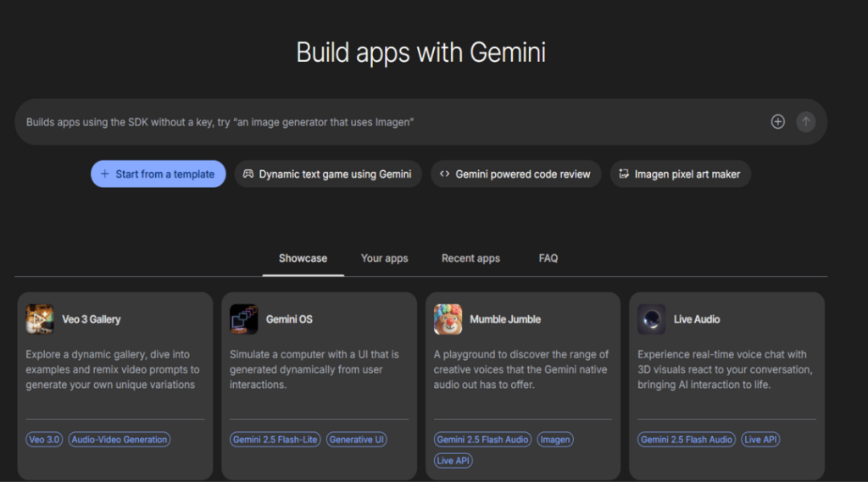This screenshot has width=868, height=482.
Task: Click Start from a template button
Action: coord(159,174)
